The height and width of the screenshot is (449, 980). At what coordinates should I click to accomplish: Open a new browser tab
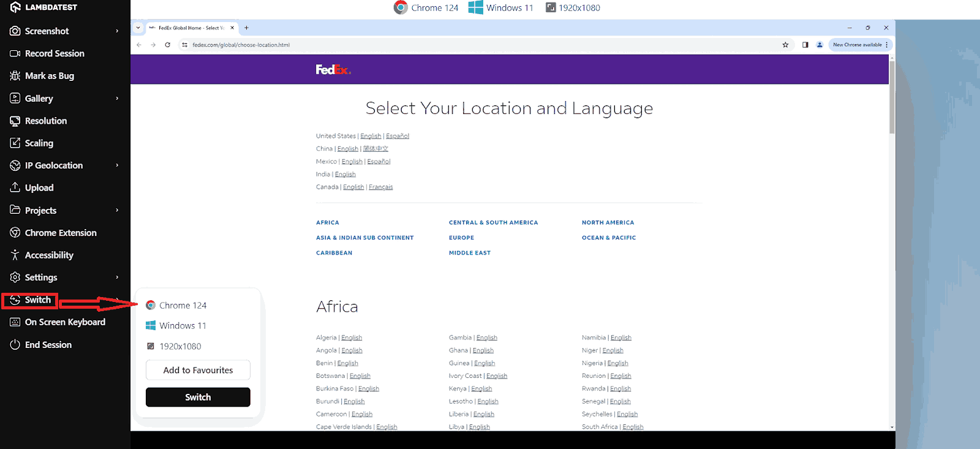pos(246,28)
